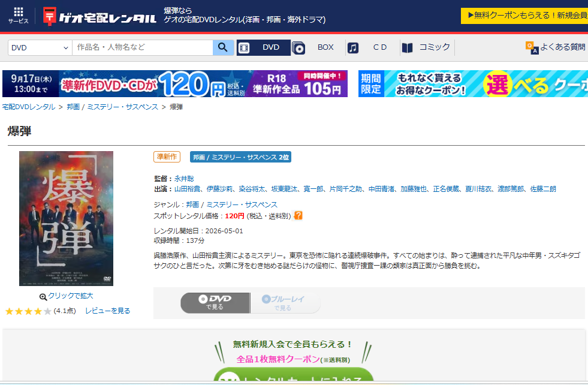Click the よくある質問 Q&A icon
Image resolution: width=588 pixels, height=385 pixels.
532,47
